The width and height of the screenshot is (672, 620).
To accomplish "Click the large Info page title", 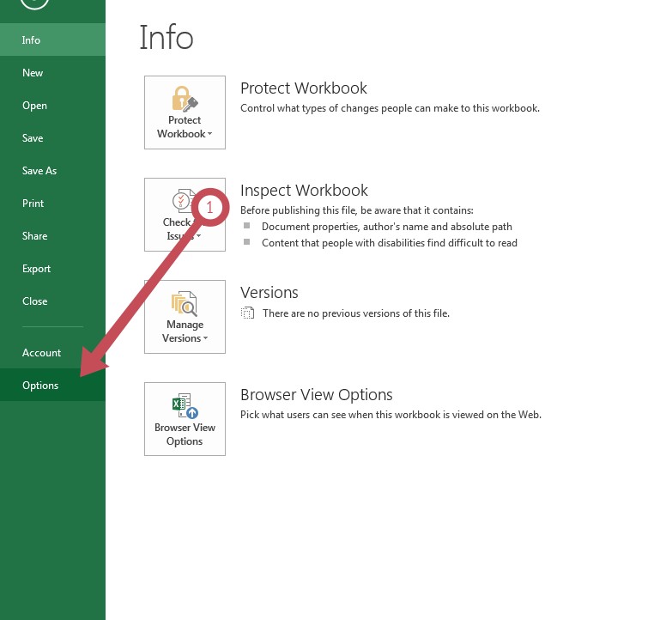I will pyautogui.click(x=166, y=37).
